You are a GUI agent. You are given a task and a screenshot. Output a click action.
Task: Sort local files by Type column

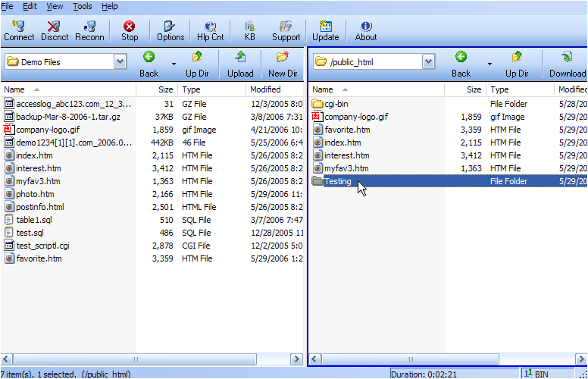pos(212,89)
